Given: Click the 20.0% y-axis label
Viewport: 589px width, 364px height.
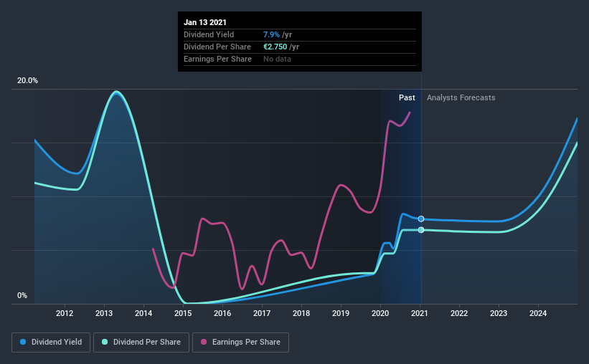Looking at the screenshot, I should point(27,81).
